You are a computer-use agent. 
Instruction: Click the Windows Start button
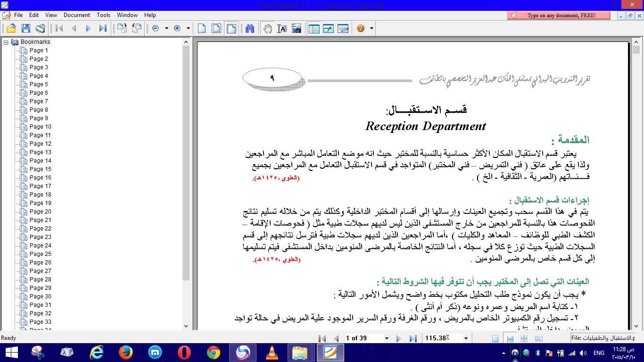(x=11, y=353)
